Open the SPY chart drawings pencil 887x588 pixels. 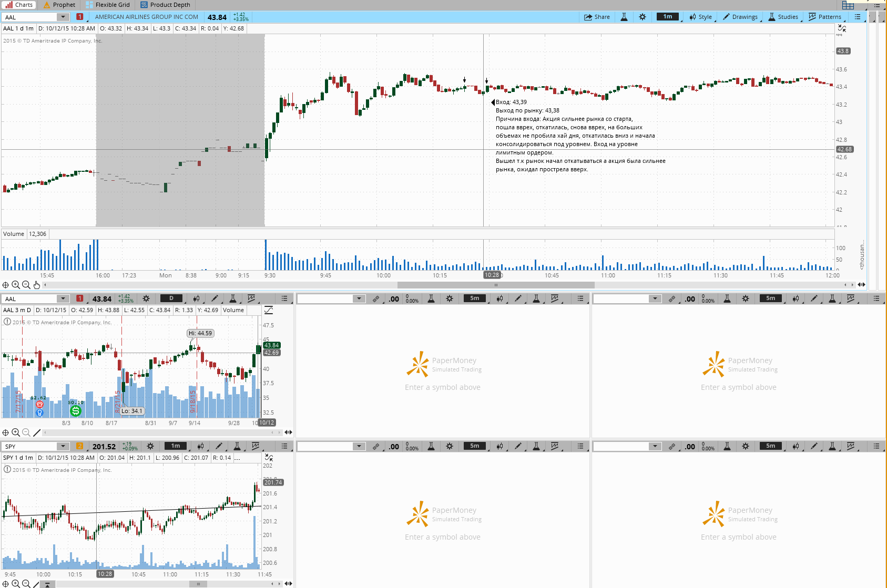[219, 446]
